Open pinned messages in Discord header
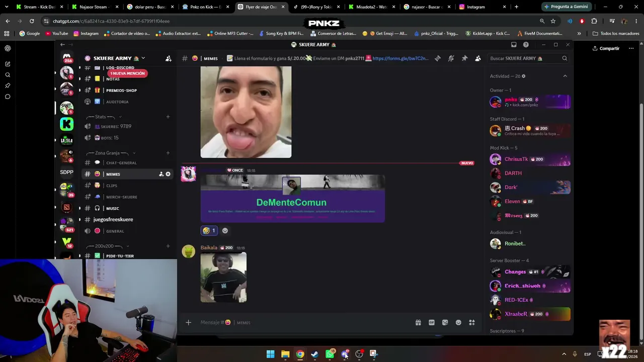Viewport: 644px width, 362px height. click(x=464, y=58)
